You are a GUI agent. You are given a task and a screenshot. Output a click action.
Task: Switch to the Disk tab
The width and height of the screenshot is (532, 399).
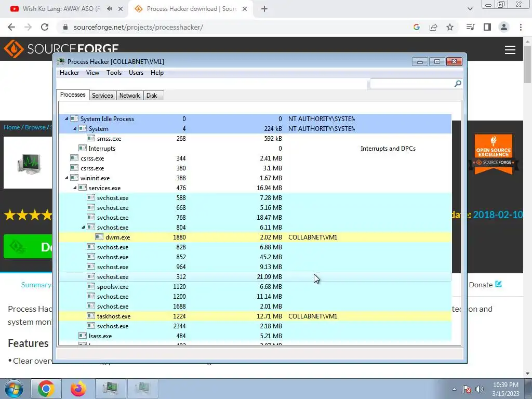(x=152, y=96)
